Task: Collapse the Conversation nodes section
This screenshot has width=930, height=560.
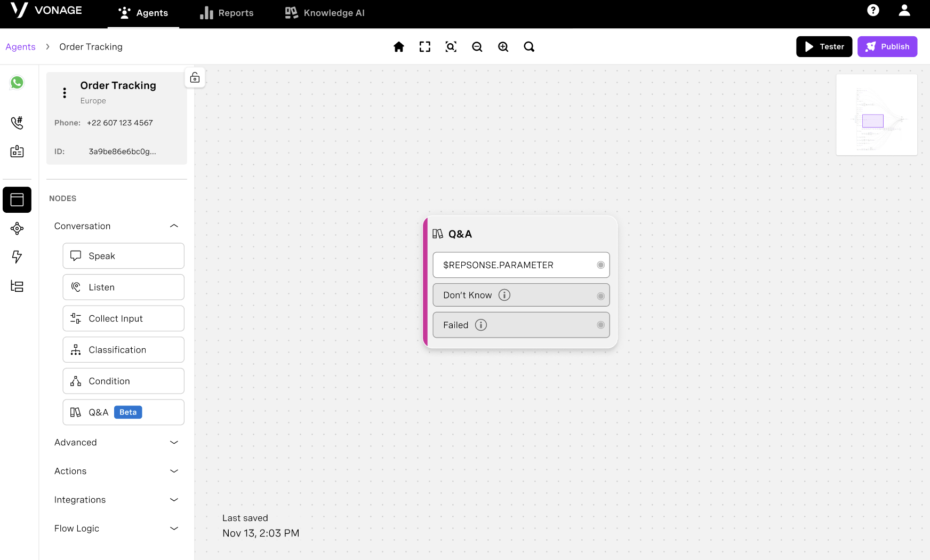Action: click(x=174, y=226)
